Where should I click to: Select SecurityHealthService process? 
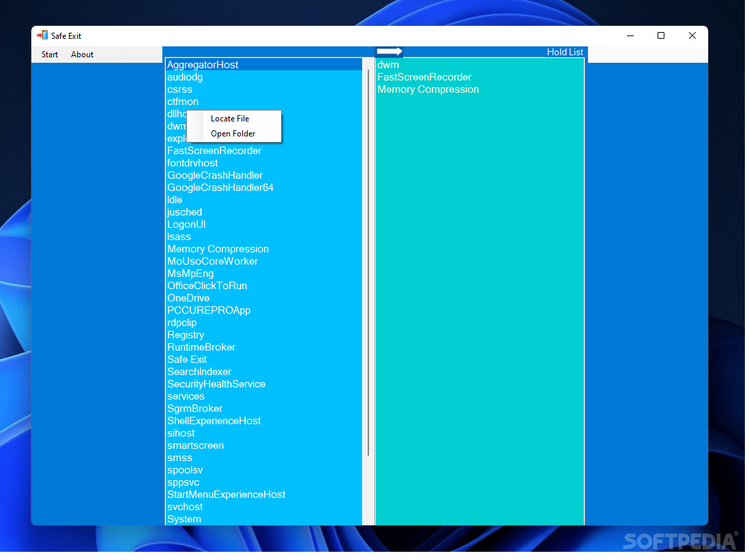(x=265, y=385)
